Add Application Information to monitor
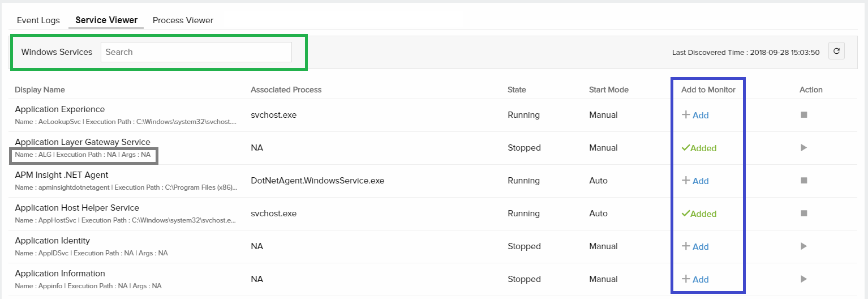 point(695,280)
